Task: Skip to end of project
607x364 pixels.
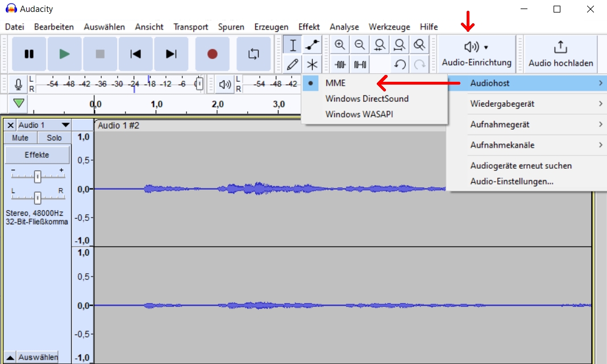Action: click(x=171, y=54)
